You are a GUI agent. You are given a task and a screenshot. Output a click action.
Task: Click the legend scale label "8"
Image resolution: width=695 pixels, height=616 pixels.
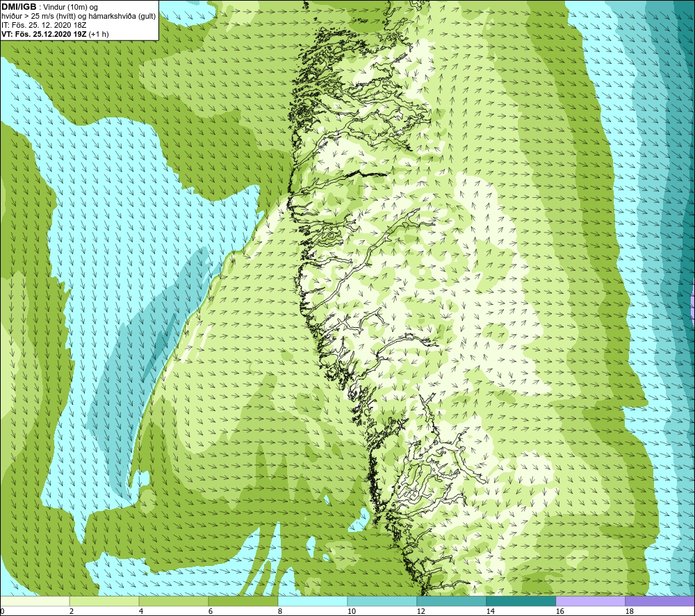coord(279,612)
